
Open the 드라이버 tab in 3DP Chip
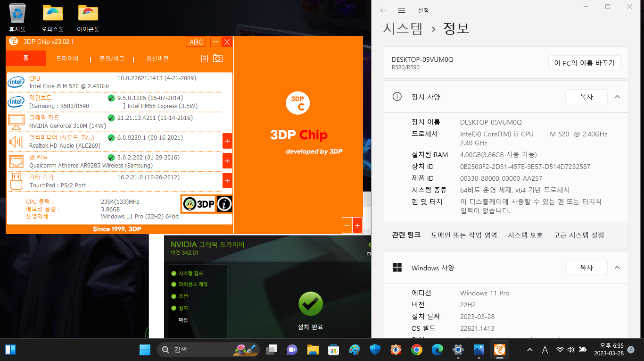(x=67, y=59)
